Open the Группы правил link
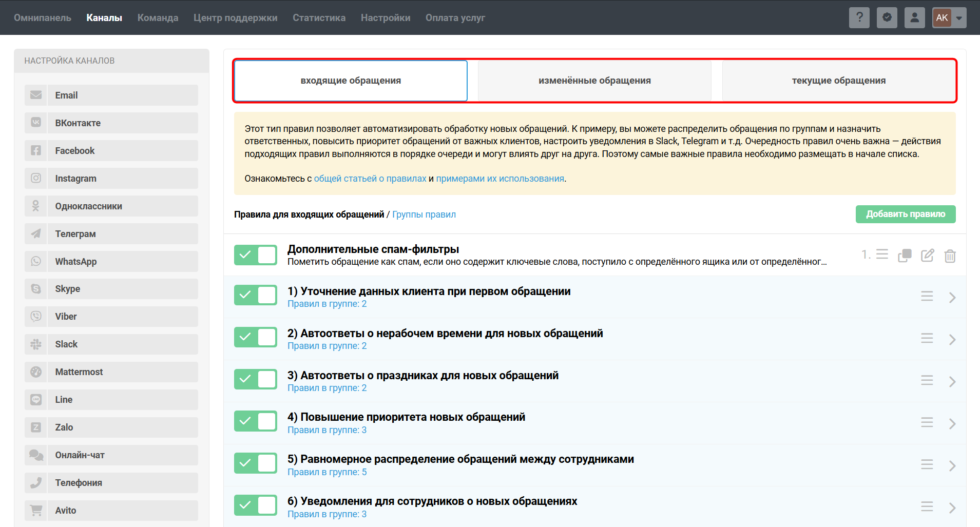980x527 pixels. (x=424, y=214)
